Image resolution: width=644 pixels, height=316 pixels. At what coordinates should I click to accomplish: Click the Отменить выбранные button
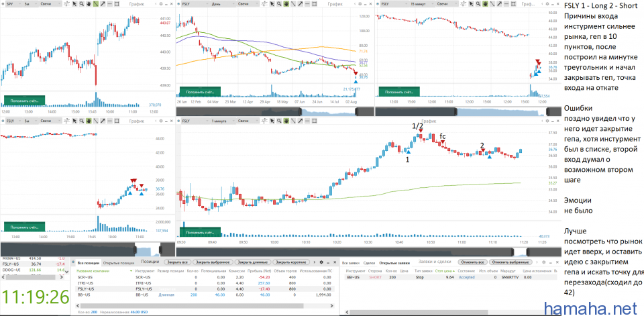(x=511, y=262)
